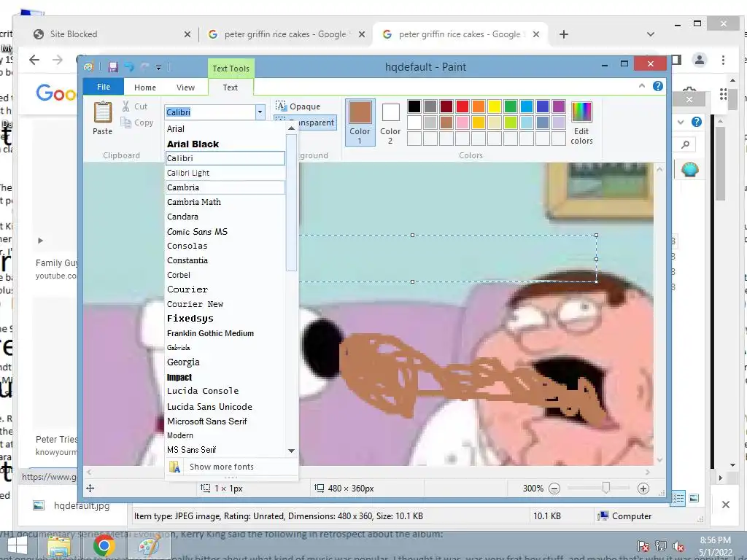The image size is (747, 560).
Task: Pick the black color swatch
Action: point(414,106)
